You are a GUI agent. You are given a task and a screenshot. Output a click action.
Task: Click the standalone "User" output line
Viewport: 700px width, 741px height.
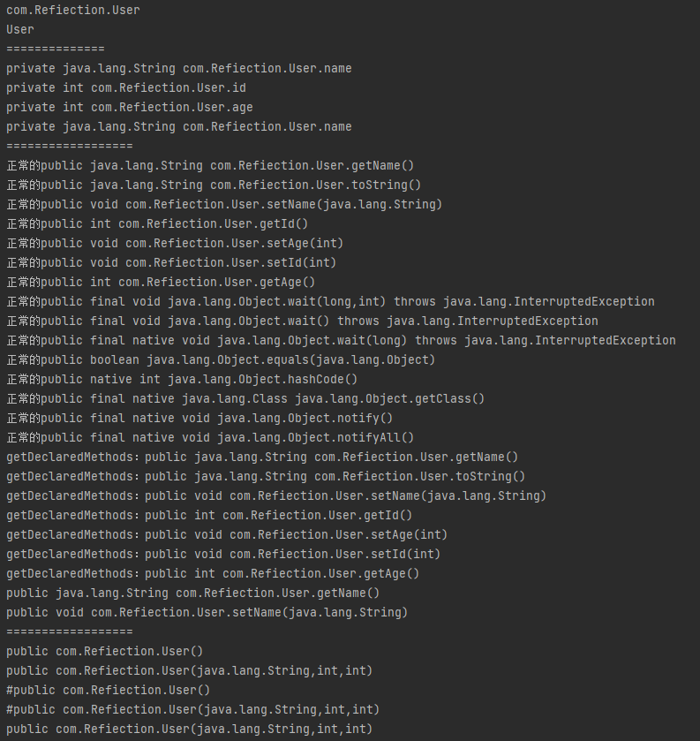tap(20, 29)
